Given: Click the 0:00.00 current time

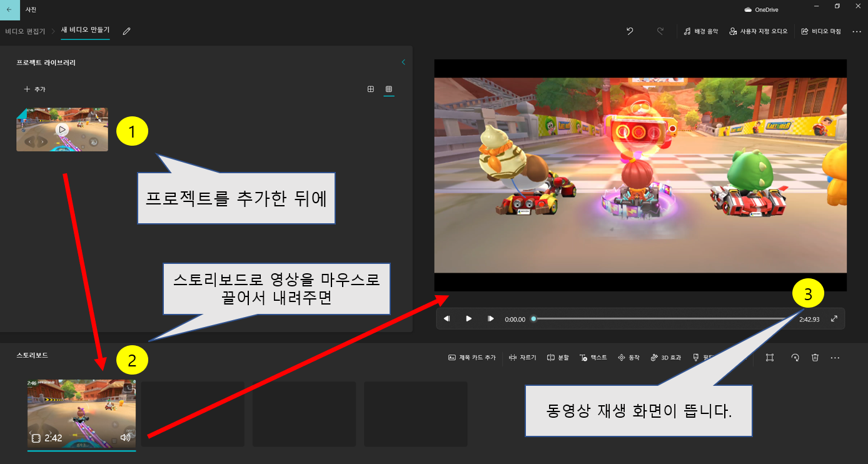Looking at the screenshot, I should pyautogui.click(x=515, y=320).
